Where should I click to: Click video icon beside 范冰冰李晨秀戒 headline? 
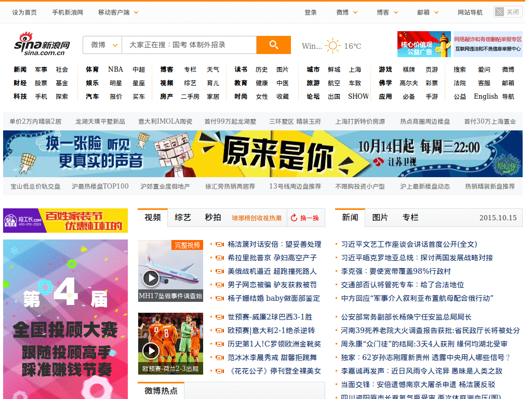pos(220,357)
